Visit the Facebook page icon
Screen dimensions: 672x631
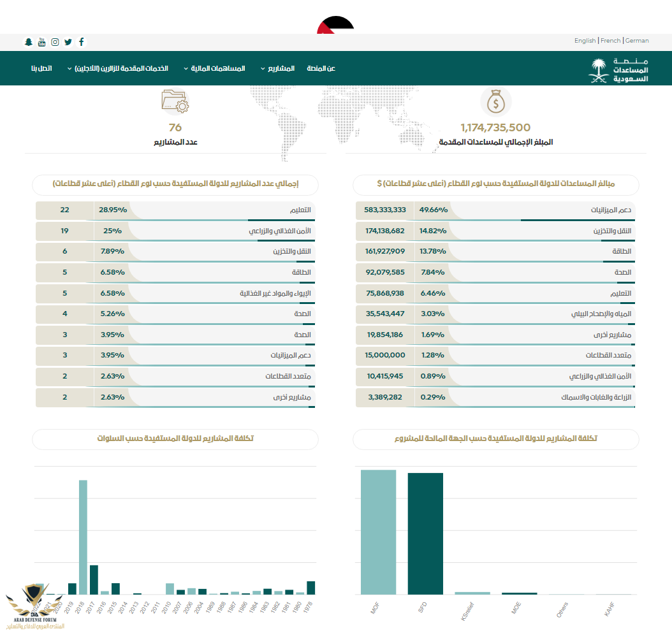click(82, 42)
